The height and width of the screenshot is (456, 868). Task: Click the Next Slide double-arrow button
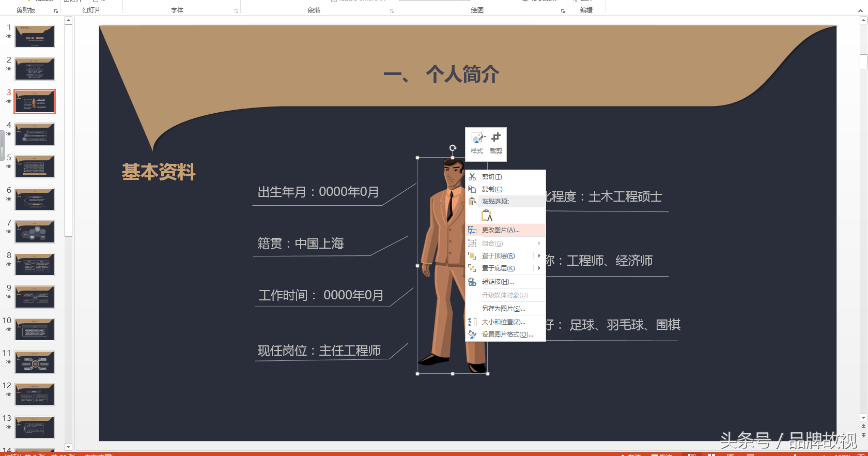tap(863, 436)
